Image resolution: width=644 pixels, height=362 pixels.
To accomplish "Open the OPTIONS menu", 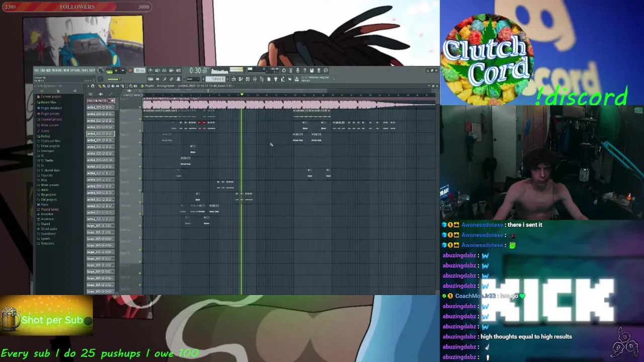I will pos(75,70).
